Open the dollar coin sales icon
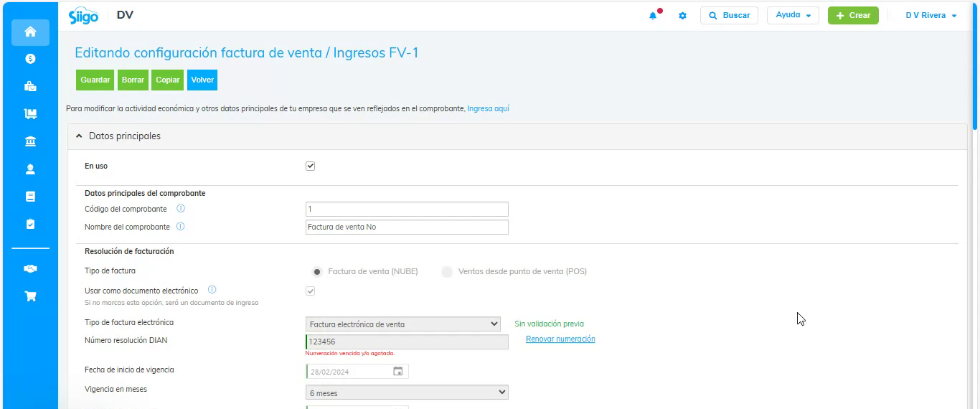Screen dimensions: 980x409 click(30, 59)
